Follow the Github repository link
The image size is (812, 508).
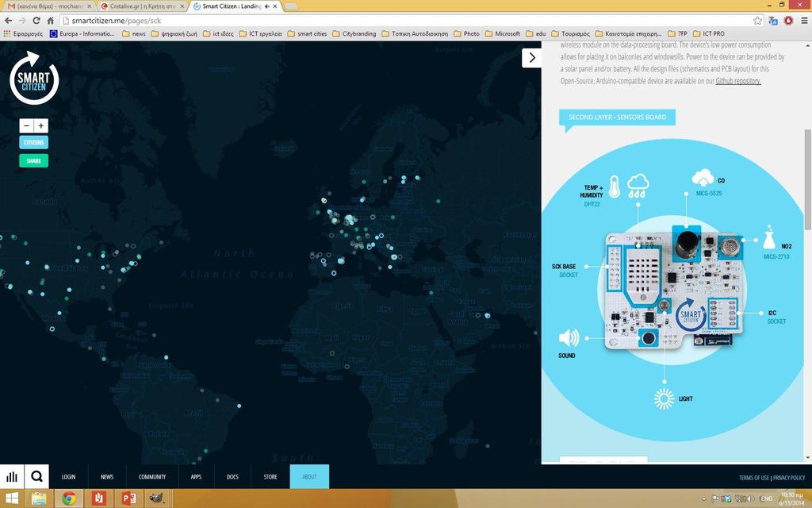click(x=738, y=81)
